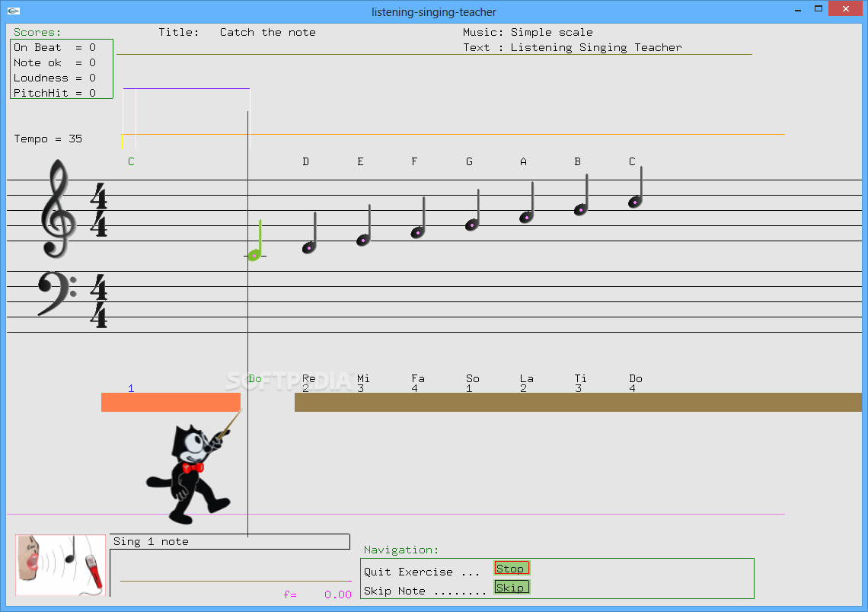Click the On Beat = 0 score
Viewport: 868px width, 612px height.
click(x=55, y=48)
